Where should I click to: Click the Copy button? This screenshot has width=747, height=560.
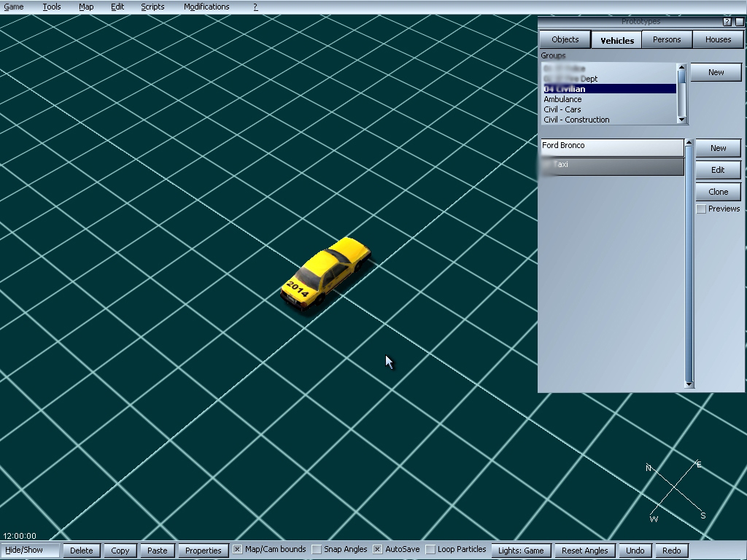tap(120, 551)
